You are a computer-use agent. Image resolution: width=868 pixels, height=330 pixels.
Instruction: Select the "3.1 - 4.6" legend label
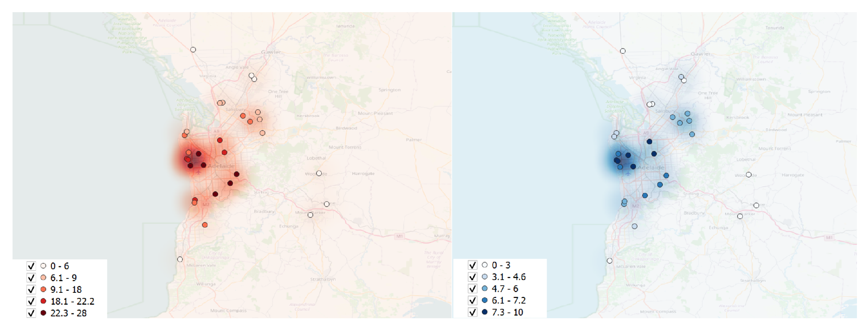(509, 277)
